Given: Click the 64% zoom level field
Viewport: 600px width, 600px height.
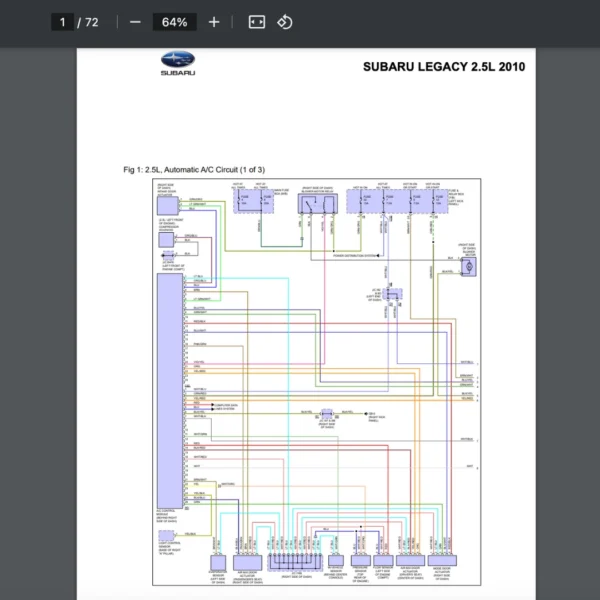Looking at the screenshot, I should (174, 22).
